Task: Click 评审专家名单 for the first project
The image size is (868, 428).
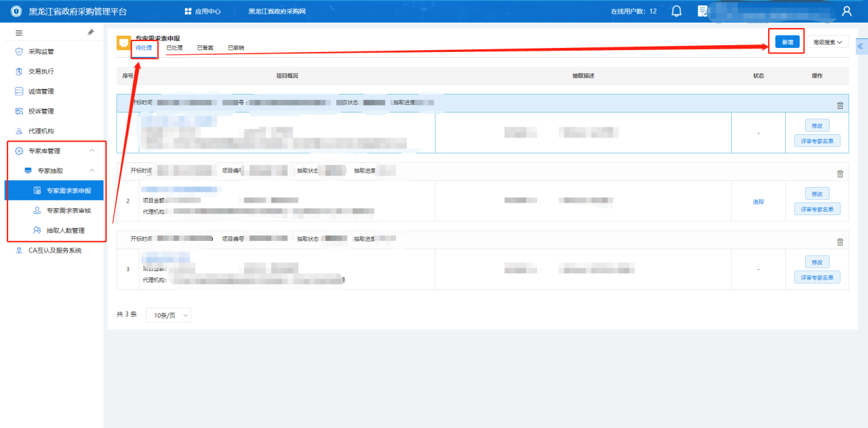Action: 817,141
